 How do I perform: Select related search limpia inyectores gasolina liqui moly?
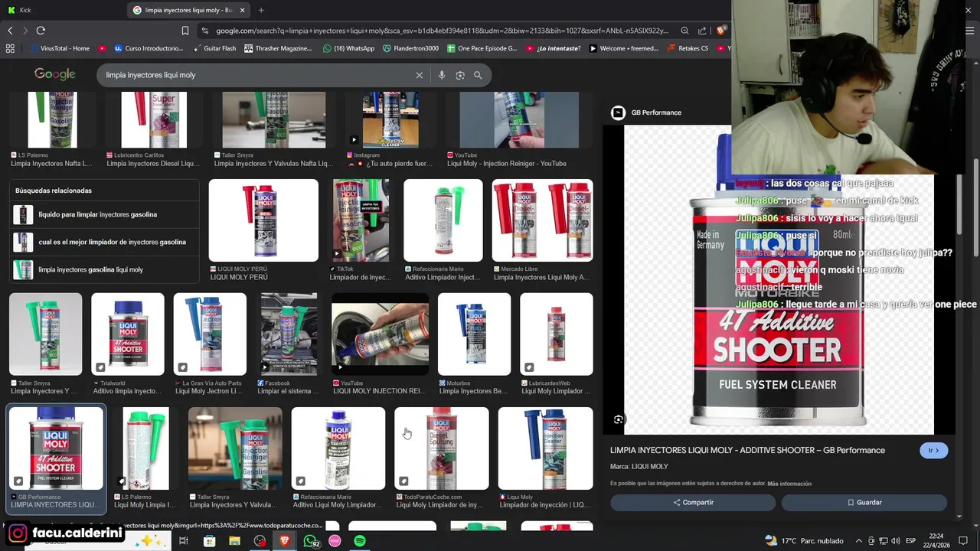(x=105, y=269)
